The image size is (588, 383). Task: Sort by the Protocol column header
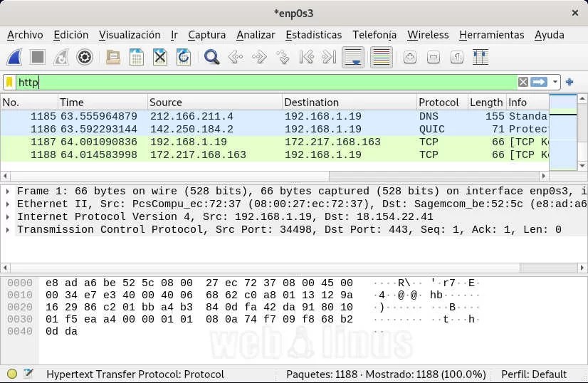click(x=442, y=103)
